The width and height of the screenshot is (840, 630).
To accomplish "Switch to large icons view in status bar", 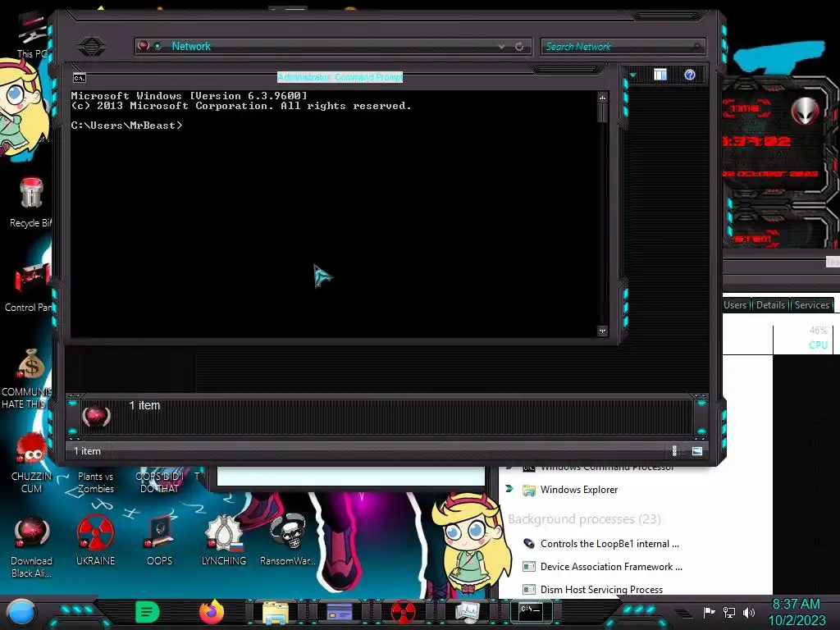I will coord(697,451).
